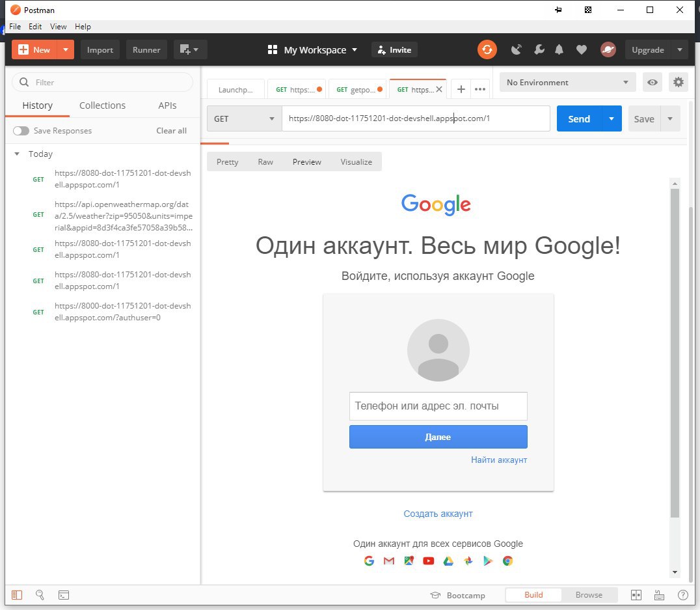The height and width of the screenshot is (610, 700).
Task: Open the Help menu
Action: [83, 27]
